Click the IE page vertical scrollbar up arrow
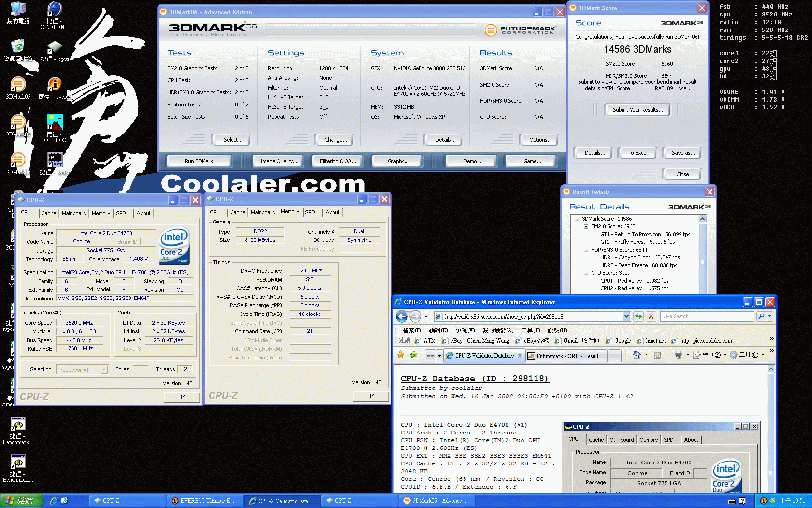The height and width of the screenshot is (508, 812). tap(771, 369)
